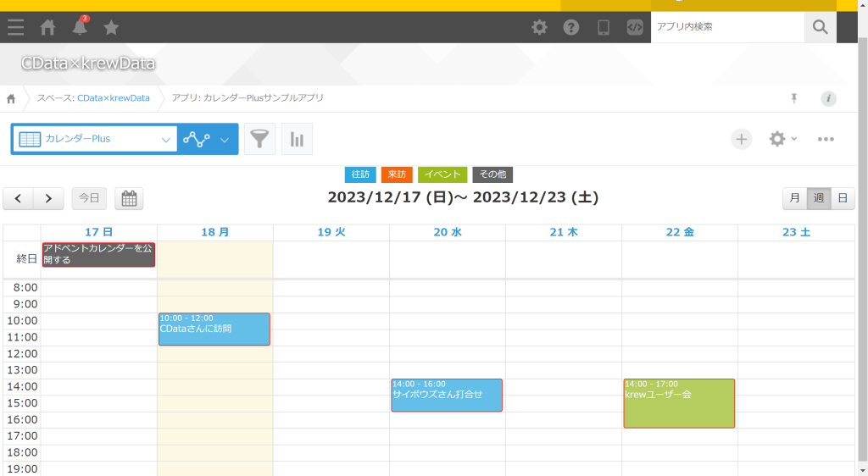Switch to 月 month view

tap(794, 198)
